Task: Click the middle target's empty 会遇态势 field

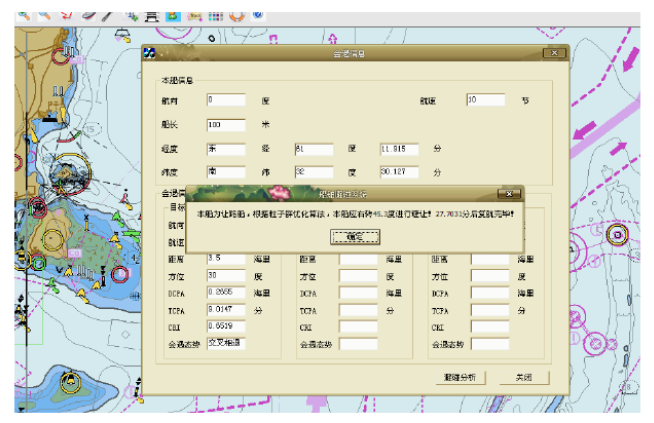Action: pyautogui.click(x=358, y=344)
